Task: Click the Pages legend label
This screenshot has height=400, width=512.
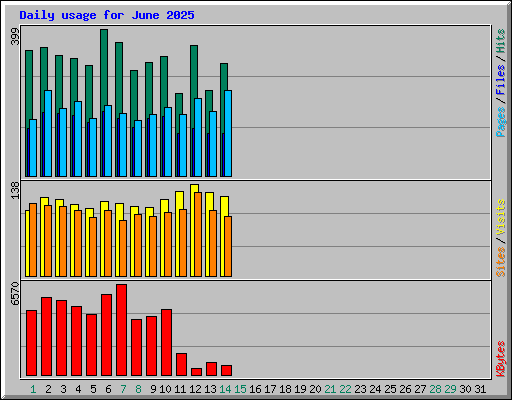Action: [501, 122]
